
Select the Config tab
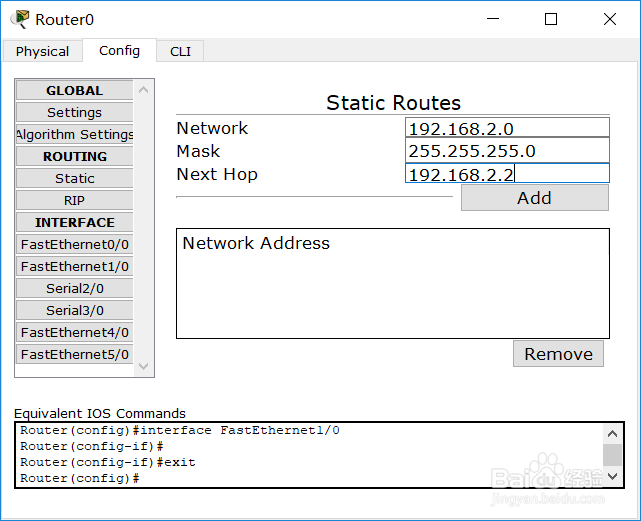[x=119, y=51]
